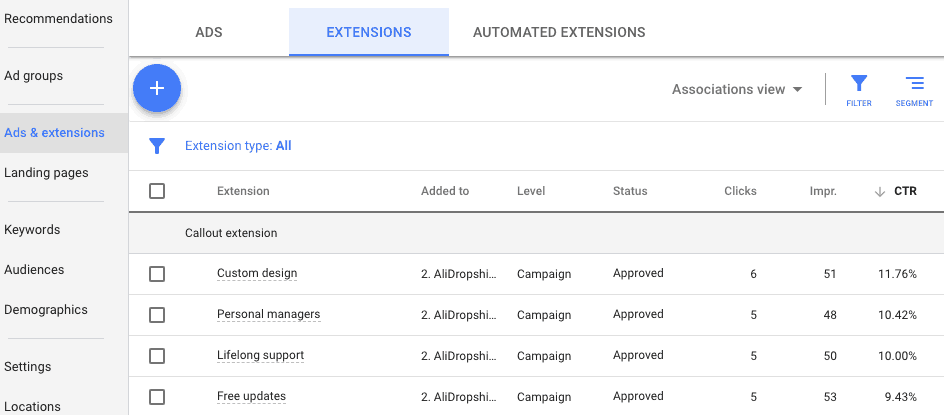Click the CTR sort arrow icon
944x415 pixels.
[880, 192]
